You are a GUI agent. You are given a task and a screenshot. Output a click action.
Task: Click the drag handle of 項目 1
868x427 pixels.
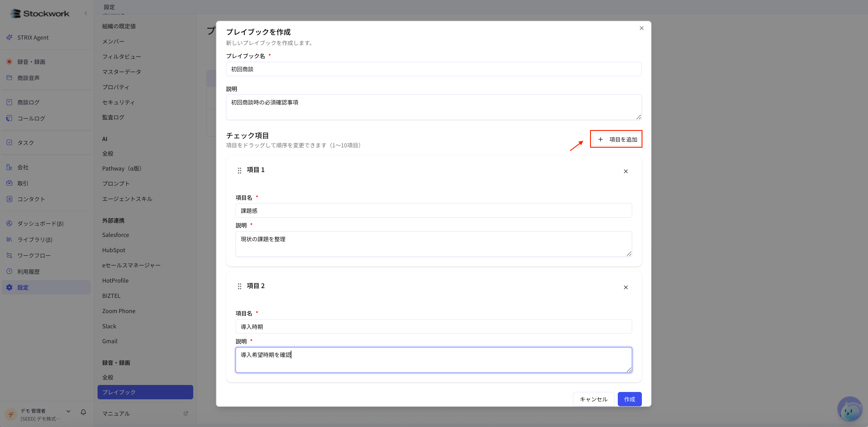coord(239,170)
